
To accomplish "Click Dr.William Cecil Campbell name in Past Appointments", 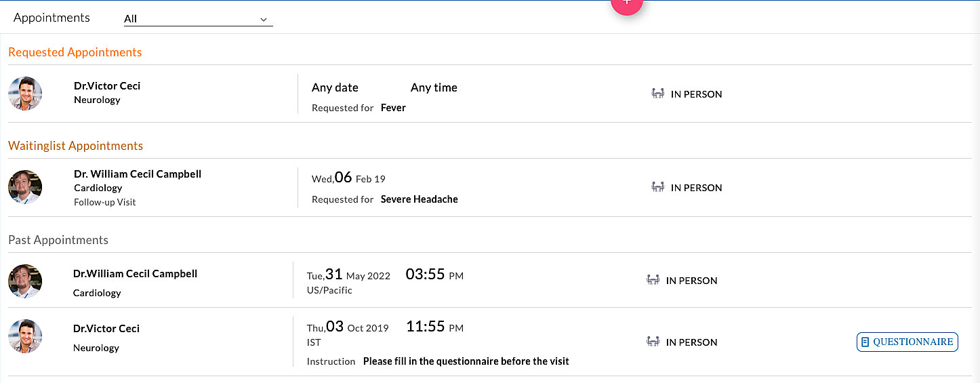I will [135, 274].
